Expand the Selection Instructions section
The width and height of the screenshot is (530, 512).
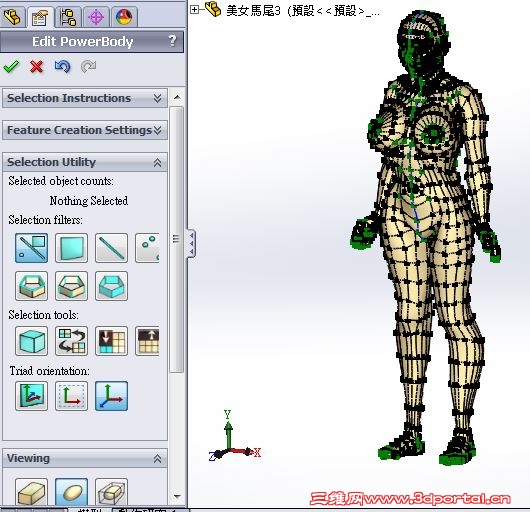85,98
